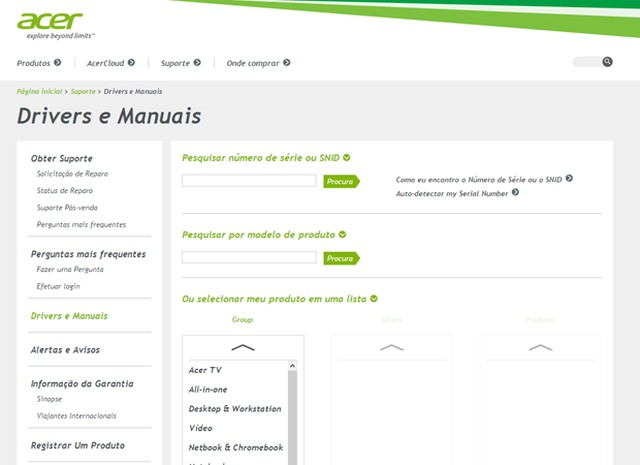This screenshot has width=640, height=465.
Task: Open 'Auto-detectar my Serial Number' link
Action: tap(452, 194)
